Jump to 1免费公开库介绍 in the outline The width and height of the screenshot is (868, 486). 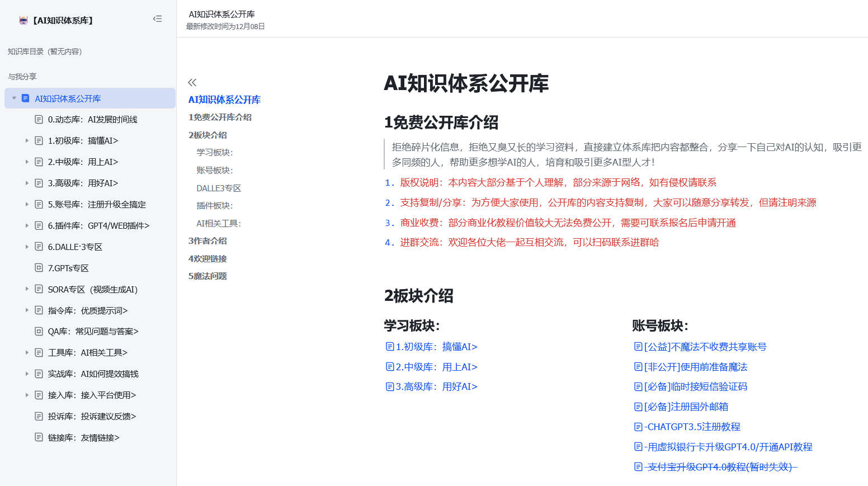(220, 117)
